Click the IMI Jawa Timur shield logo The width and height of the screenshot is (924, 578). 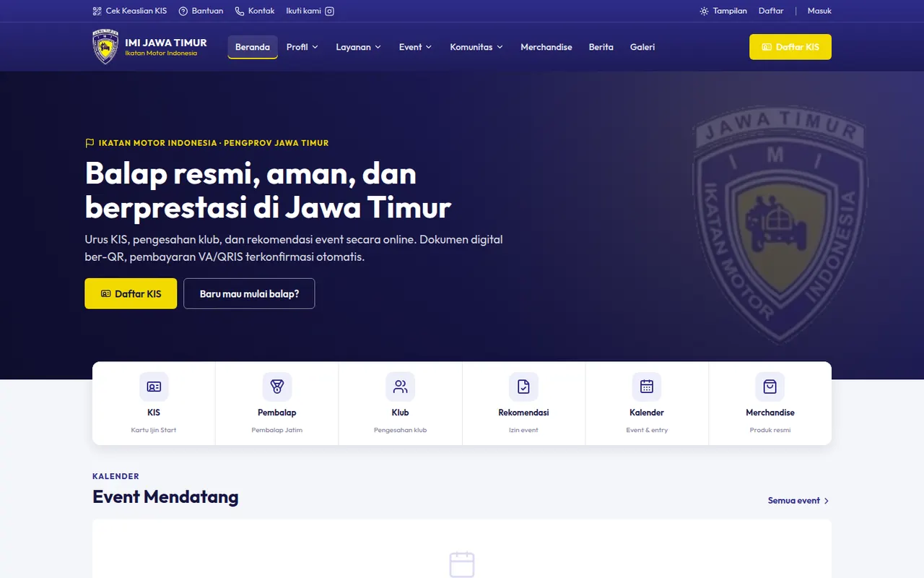pos(106,47)
